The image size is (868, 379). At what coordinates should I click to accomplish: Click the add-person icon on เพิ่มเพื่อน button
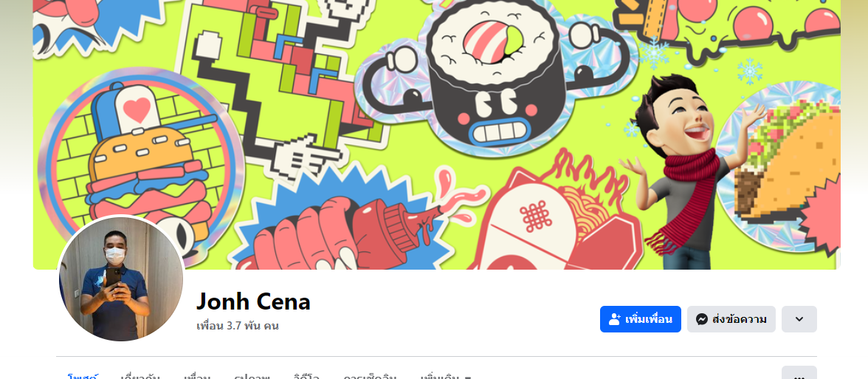[x=614, y=319]
